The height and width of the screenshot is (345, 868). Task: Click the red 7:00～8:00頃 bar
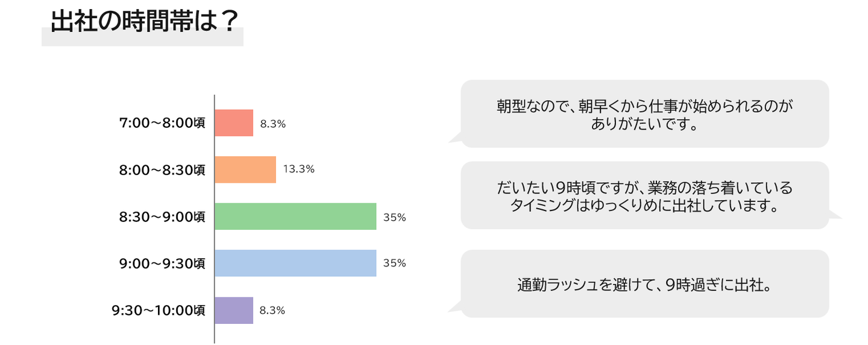tap(234, 123)
